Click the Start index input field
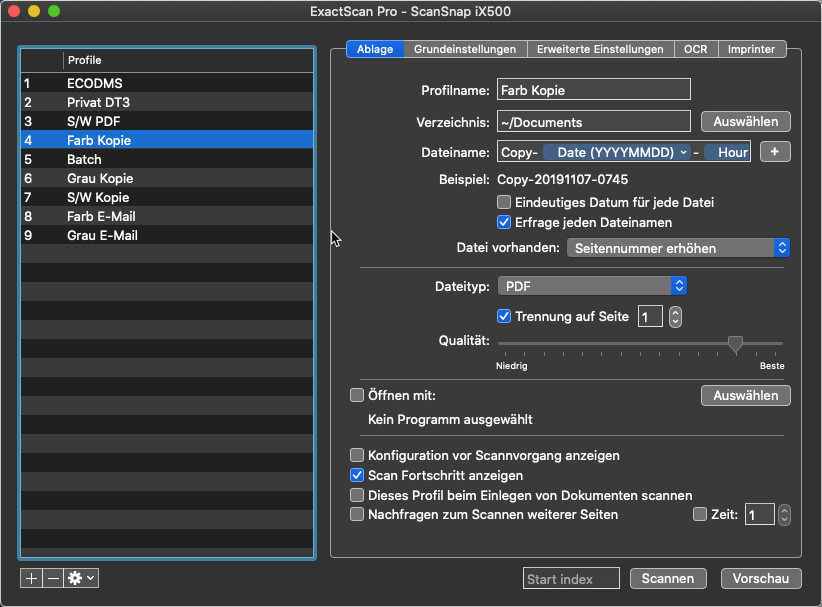Screen dimensions: 822x607 [570, 579]
